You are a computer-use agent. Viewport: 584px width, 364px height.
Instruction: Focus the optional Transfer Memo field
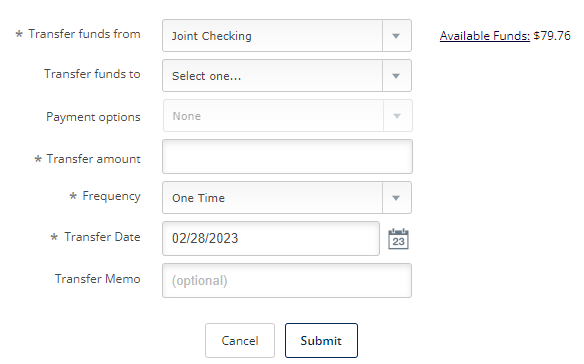(287, 281)
